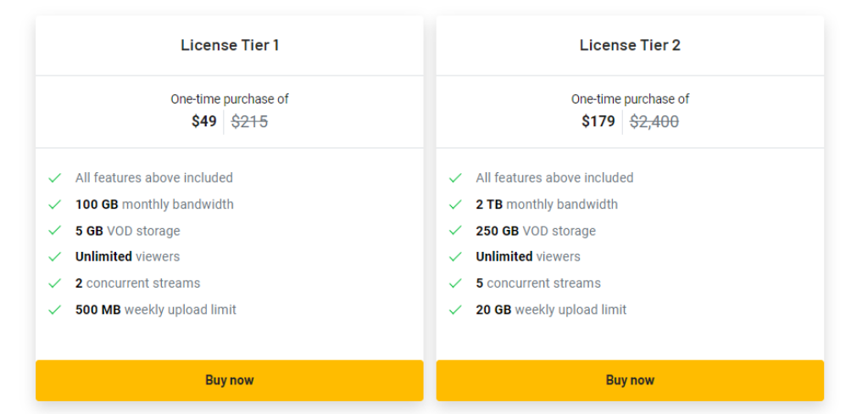
Task: Click the crossed-out $215 original price
Action: click(x=250, y=122)
